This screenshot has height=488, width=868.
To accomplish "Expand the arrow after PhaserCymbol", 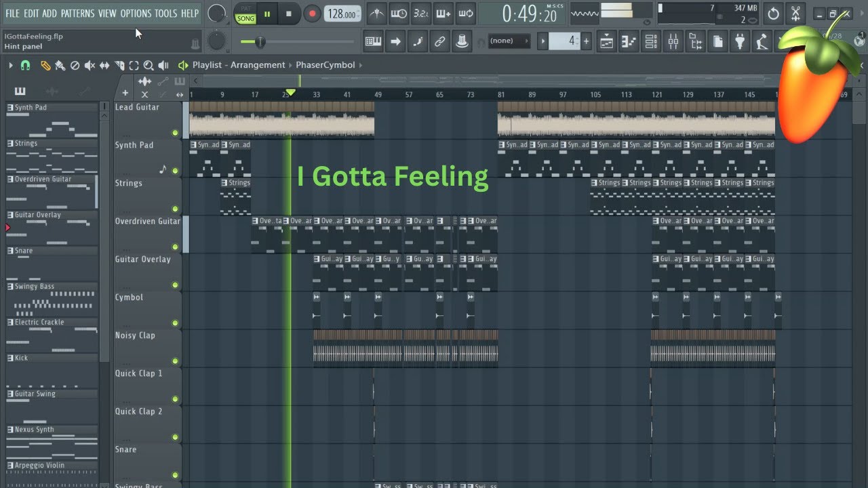I will click(361, 65).
